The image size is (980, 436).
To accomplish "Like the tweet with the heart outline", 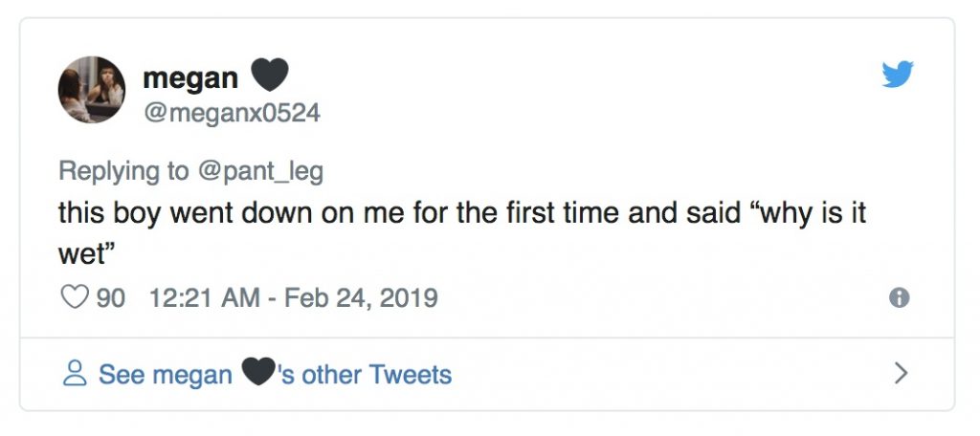I will coord(75,297).
